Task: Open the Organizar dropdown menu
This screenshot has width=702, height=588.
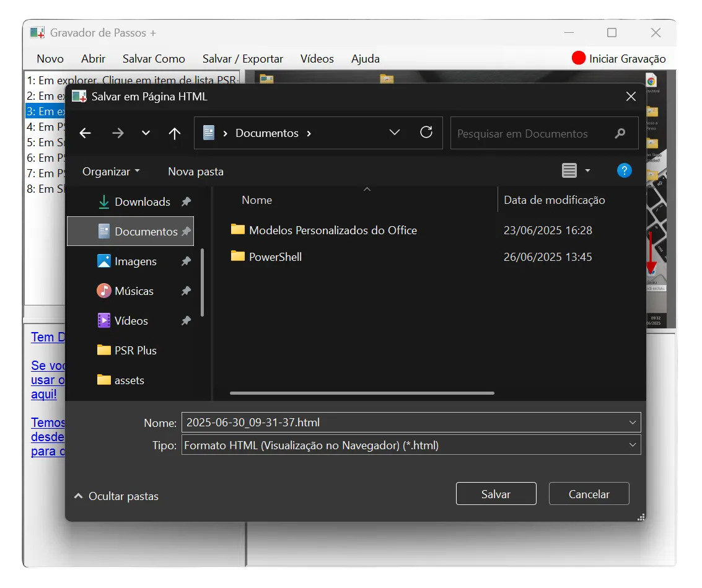Action: coord(111,172)
